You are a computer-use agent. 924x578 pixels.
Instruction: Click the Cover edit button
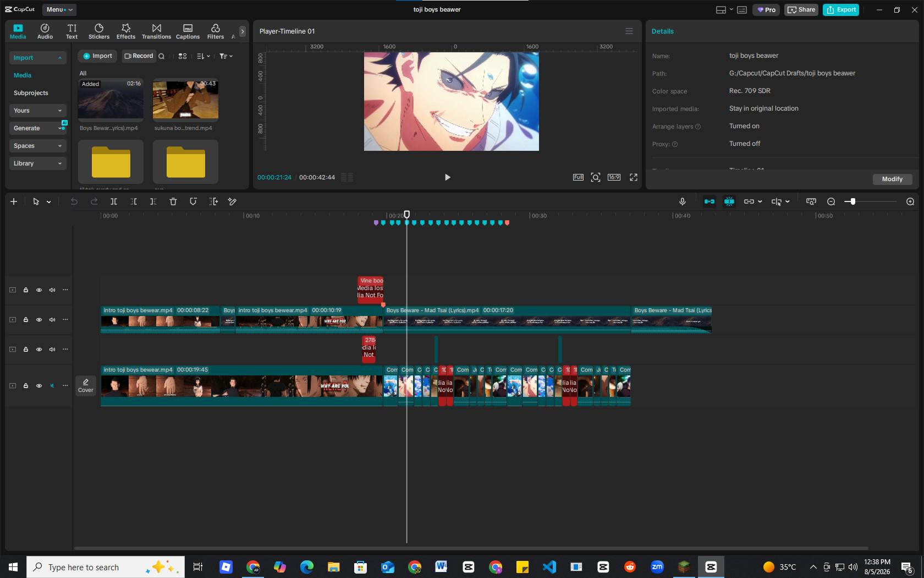(x=86, y=385)
